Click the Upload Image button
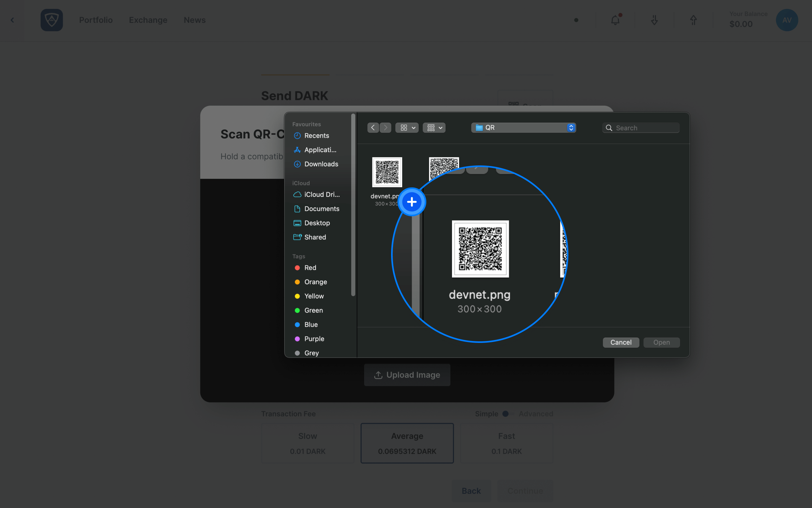Viewport: 812px width, 508px height. pyautogui.click(x=407, y=375)
